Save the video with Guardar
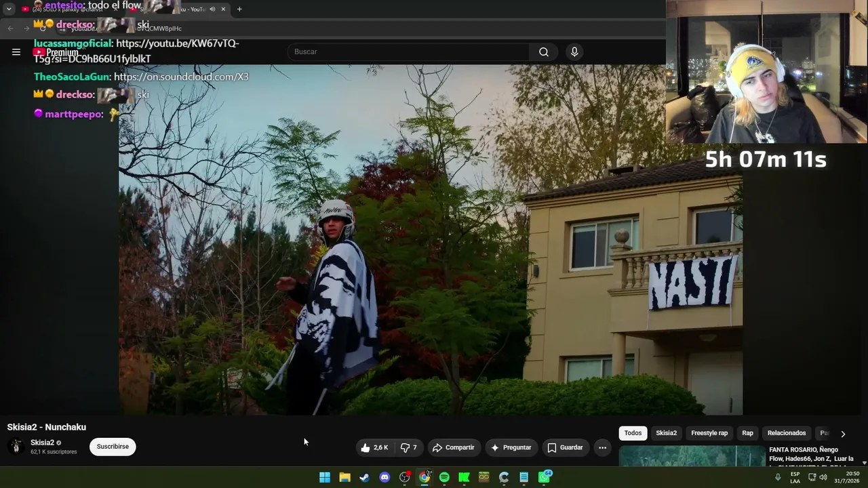The width and height of the screenshot is (868, 488). coord(565,447)
